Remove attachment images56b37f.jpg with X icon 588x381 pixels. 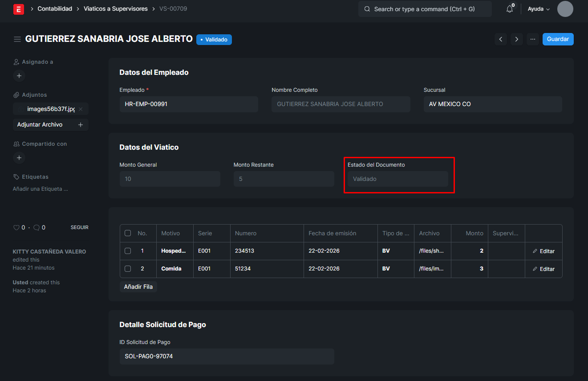(81, 109)
